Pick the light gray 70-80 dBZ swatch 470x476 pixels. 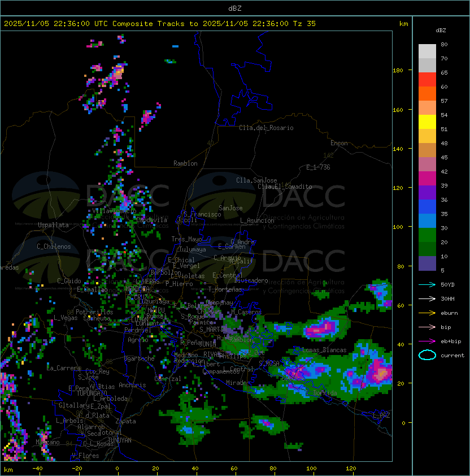[427, 51]
